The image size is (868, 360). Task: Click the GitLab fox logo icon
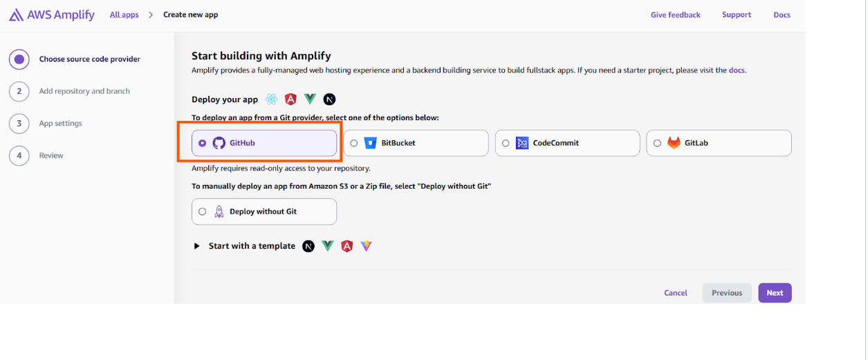[674, 143]
